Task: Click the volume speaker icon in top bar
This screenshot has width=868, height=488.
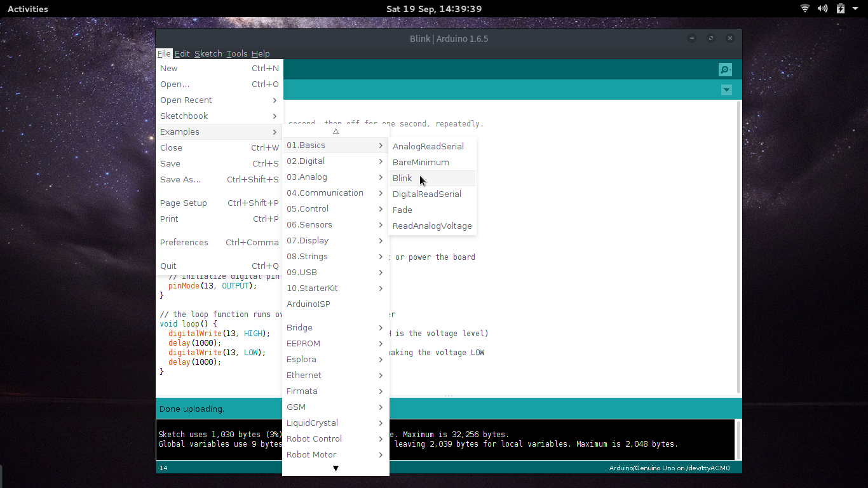Action: 823,9
